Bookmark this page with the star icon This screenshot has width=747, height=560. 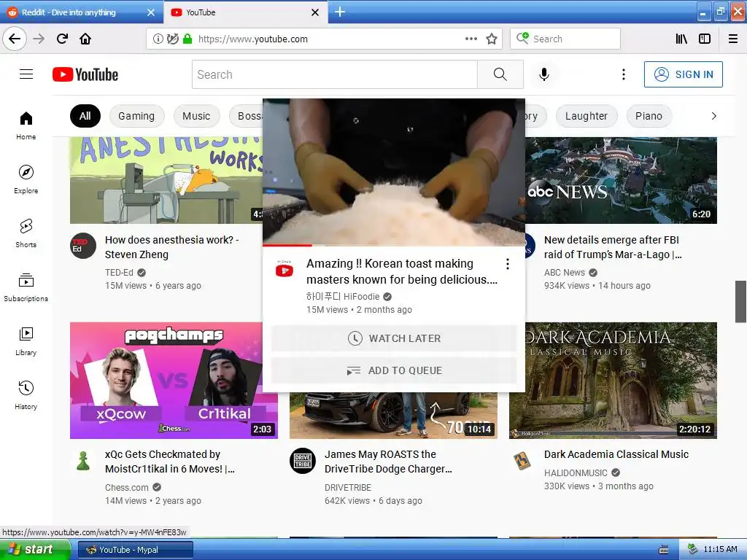pyautogui.click(x=492, y=39)
